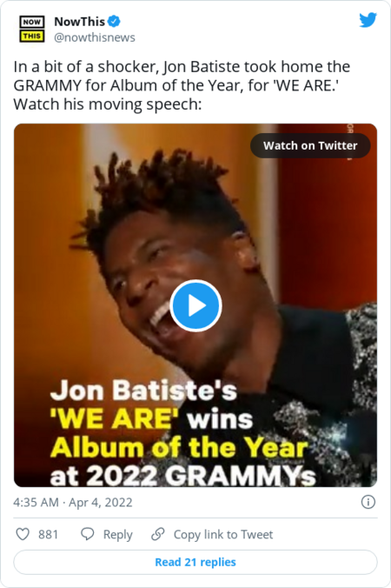Click the chain link icon
391x588 pixels.
coord(157,534)
